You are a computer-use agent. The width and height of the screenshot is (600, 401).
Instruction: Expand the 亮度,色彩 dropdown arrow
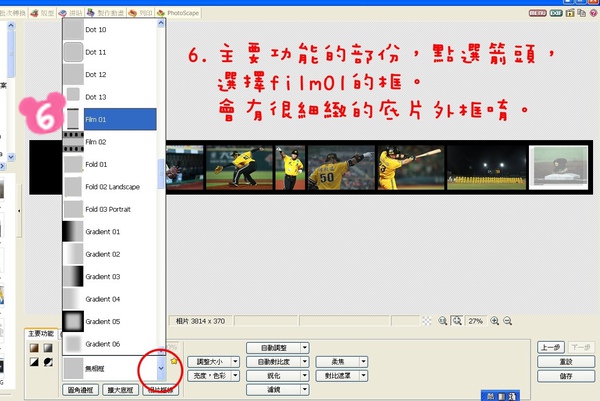click(x=236, y=376)
